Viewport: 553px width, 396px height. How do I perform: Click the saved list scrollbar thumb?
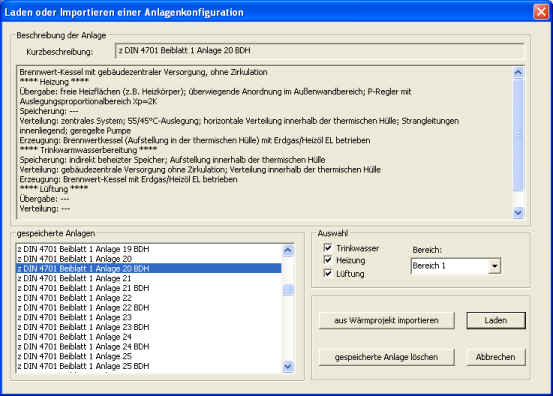click(x=288, y=290)
